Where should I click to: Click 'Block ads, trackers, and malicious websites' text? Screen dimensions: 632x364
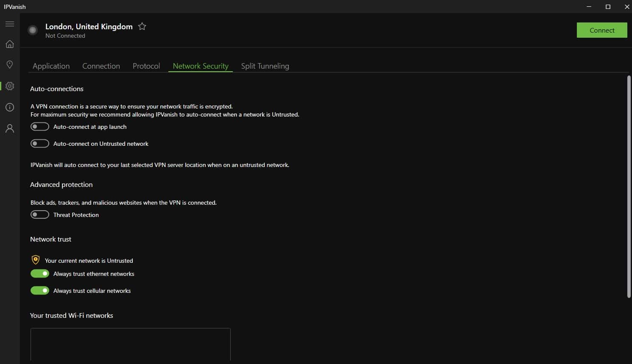(x=123, y=203)
